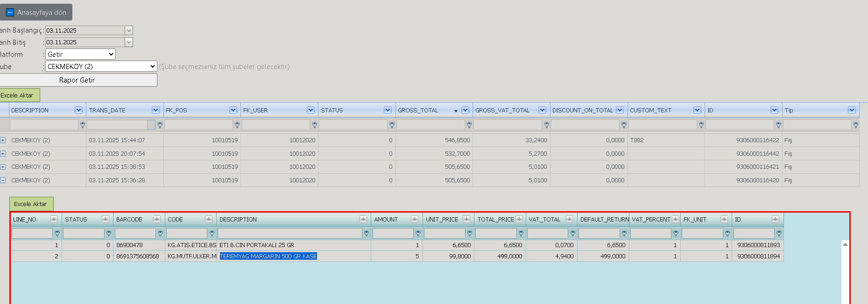The height and width of the screenshot is (304, 868).
Task: Open the Platform dropdown showing Getir
Action: point(80,54)
